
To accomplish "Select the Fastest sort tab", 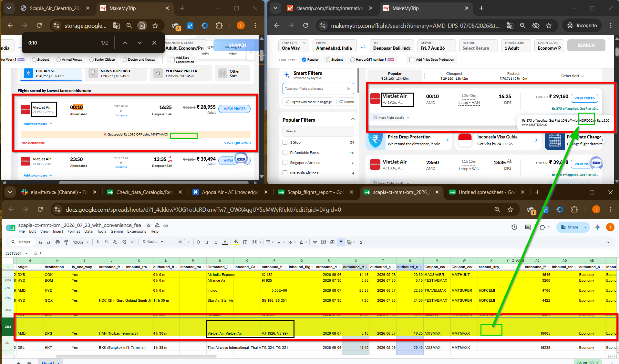I will tap(513, 76).
